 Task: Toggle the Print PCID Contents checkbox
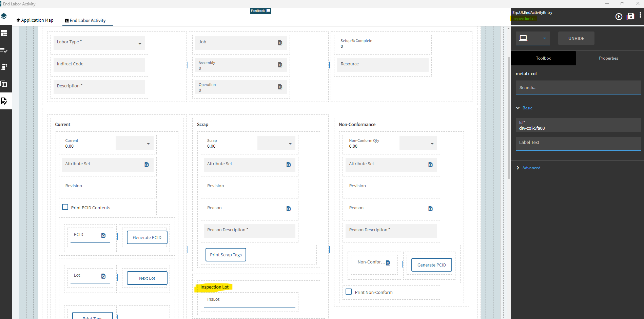65,207
